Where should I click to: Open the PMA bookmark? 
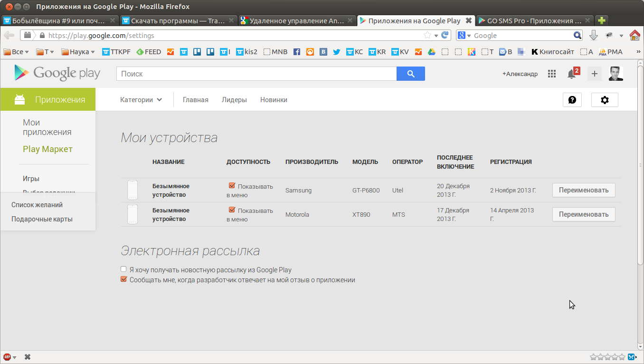click(x=611, y=52)
